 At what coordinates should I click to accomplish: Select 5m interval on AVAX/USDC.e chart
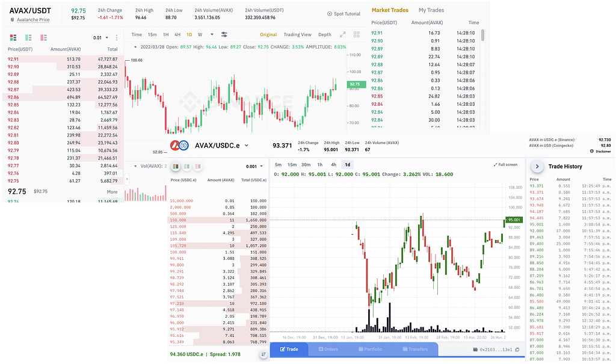point(278,165)
